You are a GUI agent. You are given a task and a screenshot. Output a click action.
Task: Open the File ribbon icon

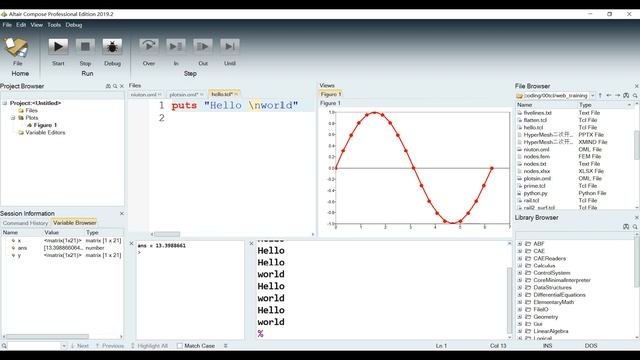[x=16, y=48]
